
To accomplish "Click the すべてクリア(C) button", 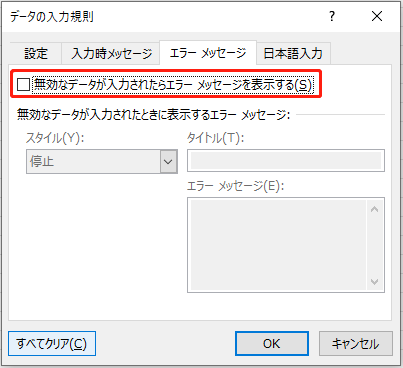I will 52,343.
